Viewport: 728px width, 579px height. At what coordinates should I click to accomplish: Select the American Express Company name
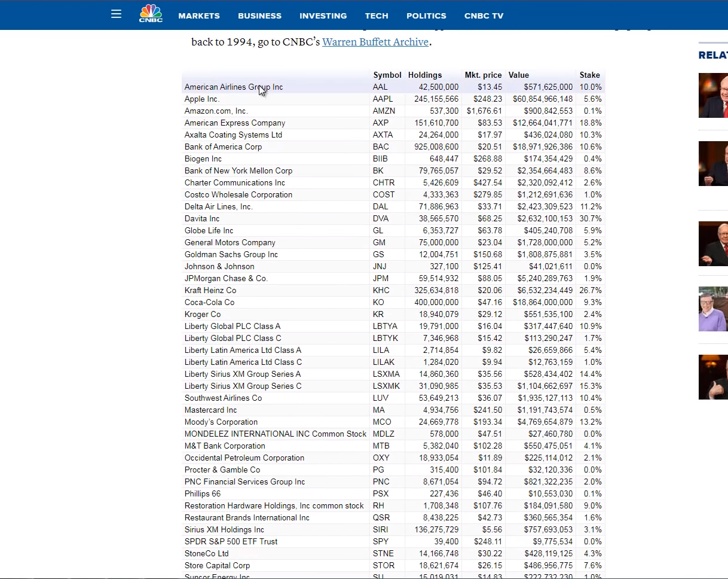[235, 123]
